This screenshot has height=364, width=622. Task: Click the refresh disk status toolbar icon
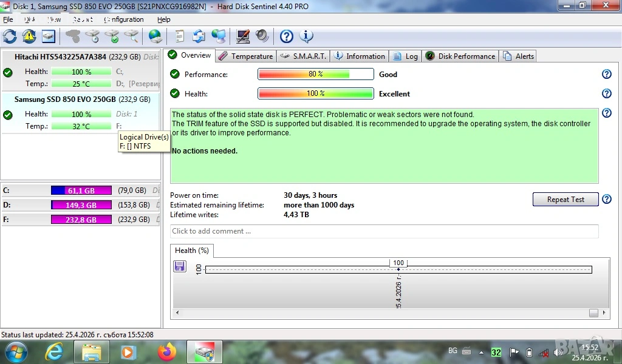tap(10, 36)
